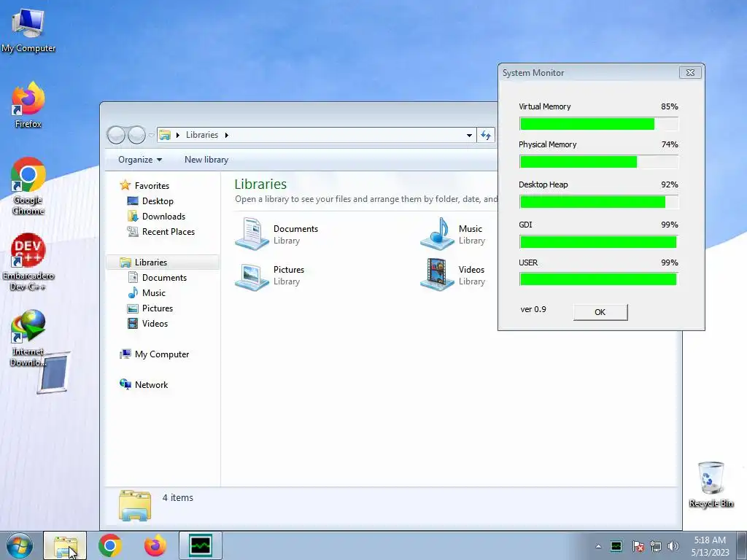Select Desktop under Favorites
The image size is (747, 560).
click(150, 201)
